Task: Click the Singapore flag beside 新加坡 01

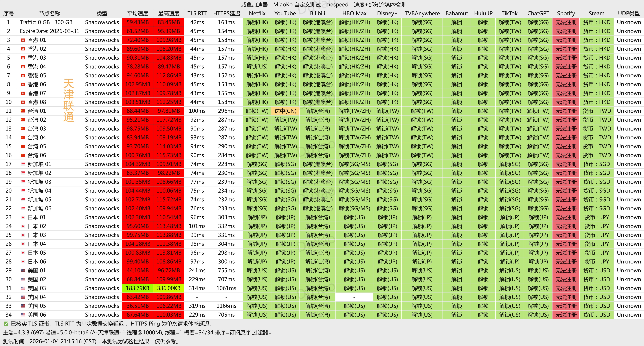Action: click(x=23, y=164)
